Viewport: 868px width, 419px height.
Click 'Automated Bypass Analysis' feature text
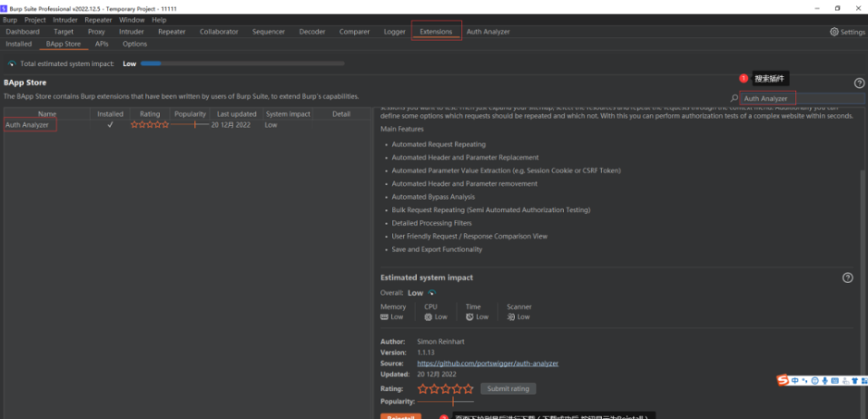433,197
